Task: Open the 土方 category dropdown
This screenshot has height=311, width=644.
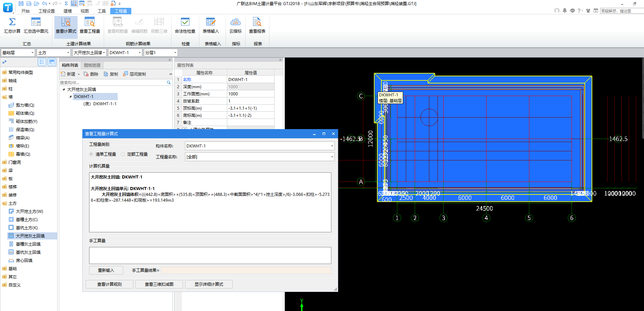Action: pos(68,52)
